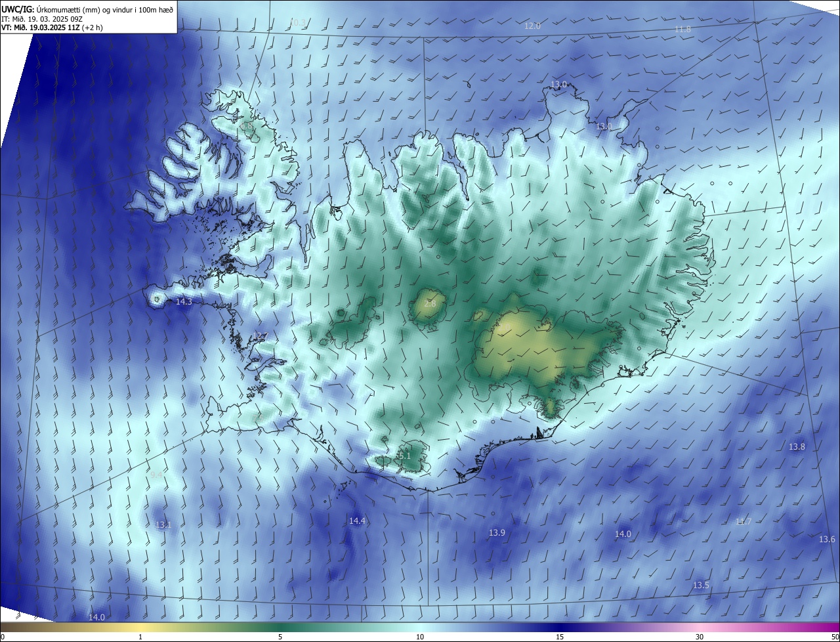Click the valid time 'VT: Mið. 19.03.2025 11Z (+2 h)'
840x642 pixels.
(52, 28)
